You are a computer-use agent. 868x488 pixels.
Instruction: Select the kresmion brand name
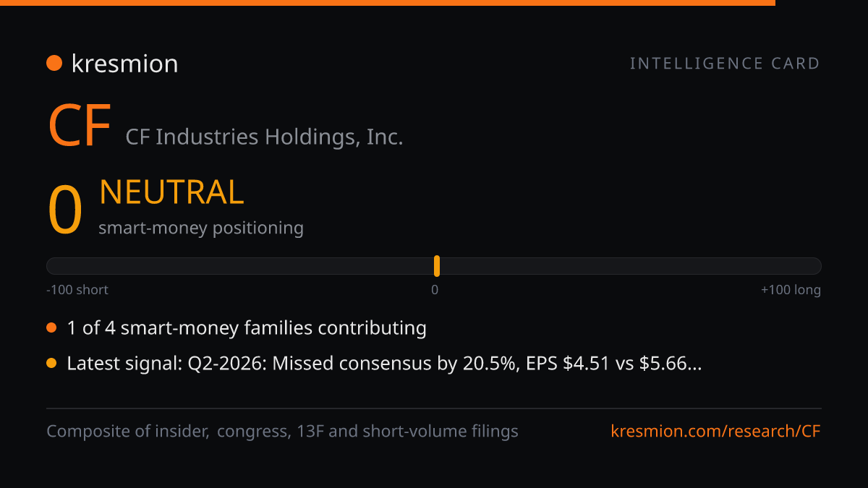click(124, 64)
